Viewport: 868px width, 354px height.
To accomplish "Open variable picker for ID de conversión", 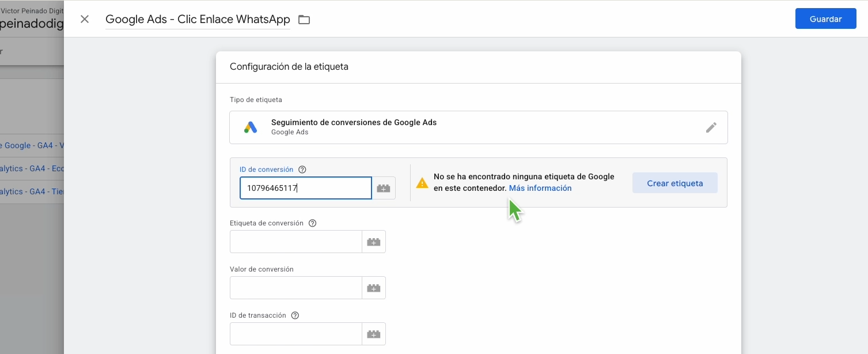I will 384,188.
